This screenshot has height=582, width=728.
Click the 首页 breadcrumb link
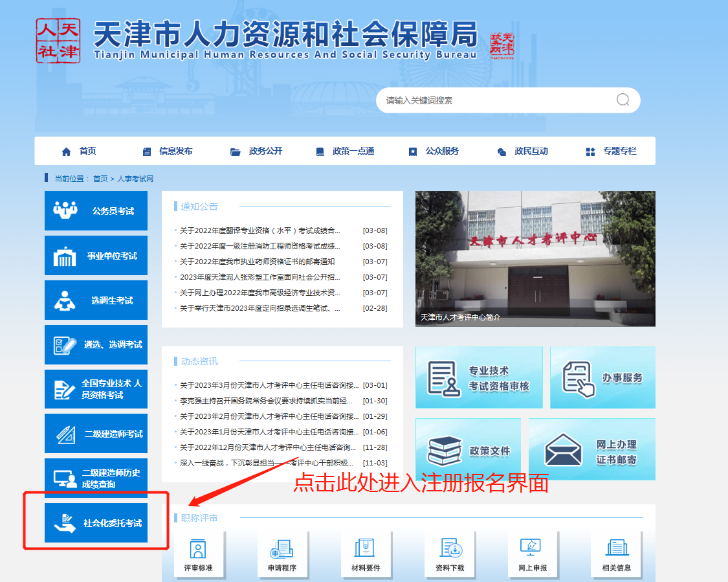click(x=100, y=179)
